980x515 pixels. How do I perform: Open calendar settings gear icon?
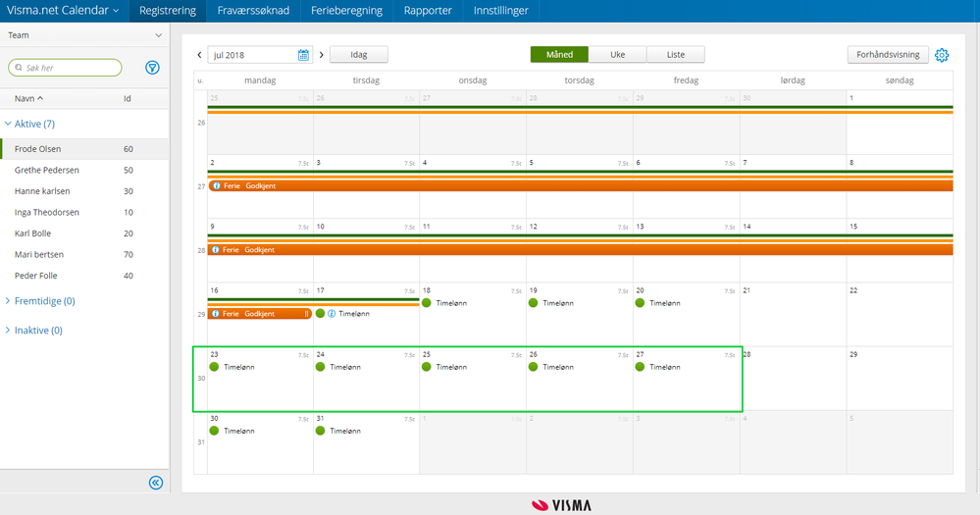click(941, 55)
